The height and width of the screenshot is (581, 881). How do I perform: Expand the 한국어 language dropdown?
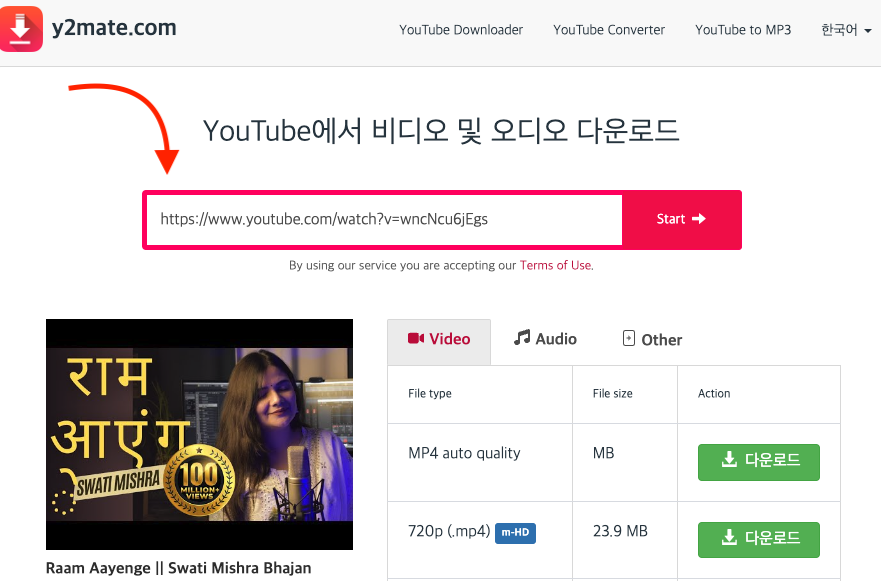843,30
